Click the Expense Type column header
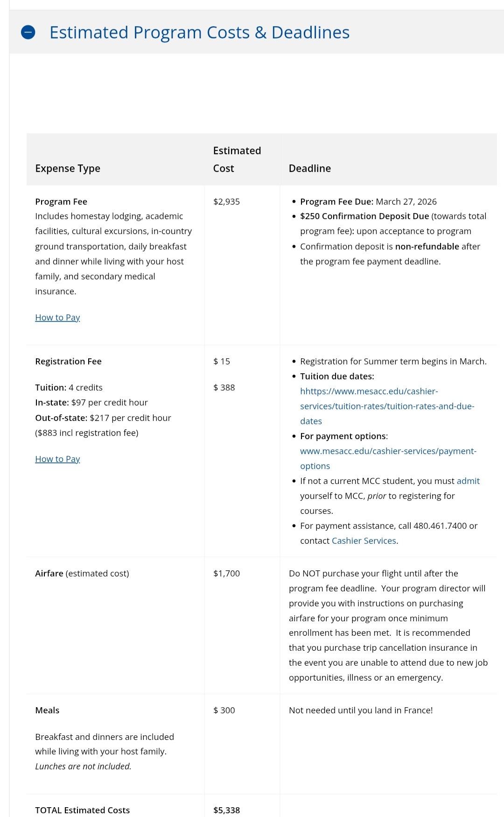Screen dimensions: 504x817 coord(68,169)
